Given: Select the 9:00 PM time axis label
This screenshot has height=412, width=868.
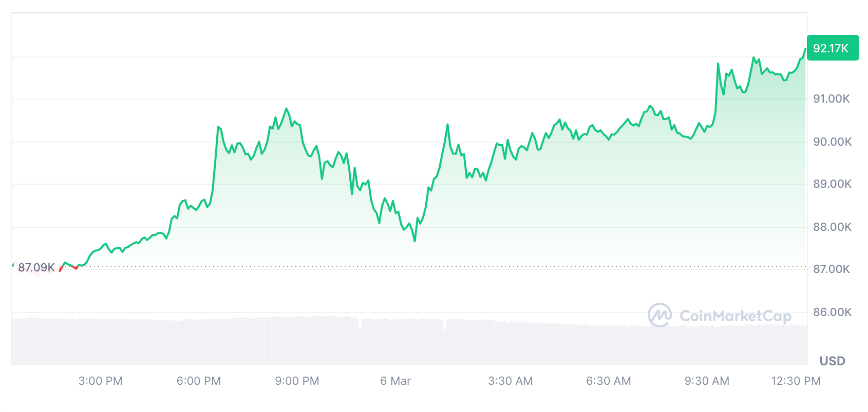Looking at the screenshot, I should 297,381.
